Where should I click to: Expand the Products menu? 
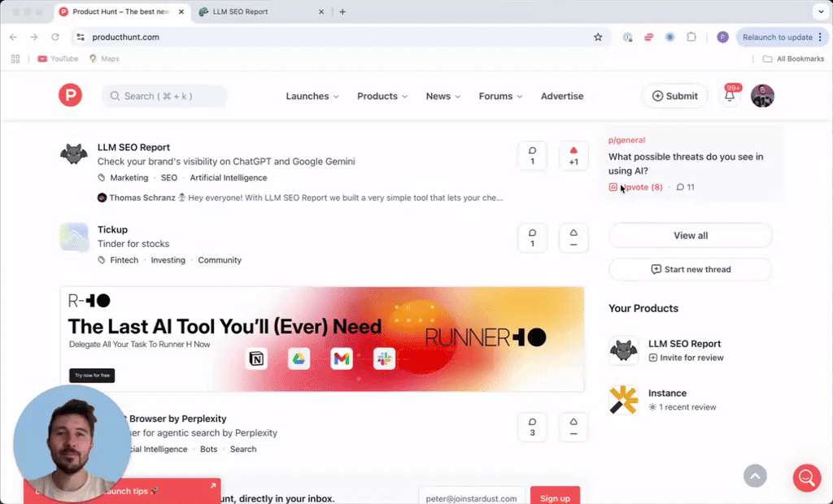pos(382,96)
